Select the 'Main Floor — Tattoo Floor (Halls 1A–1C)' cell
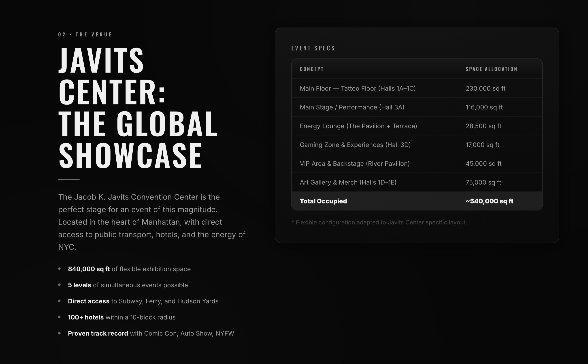The image size is (588, 364). pos(358,89)
